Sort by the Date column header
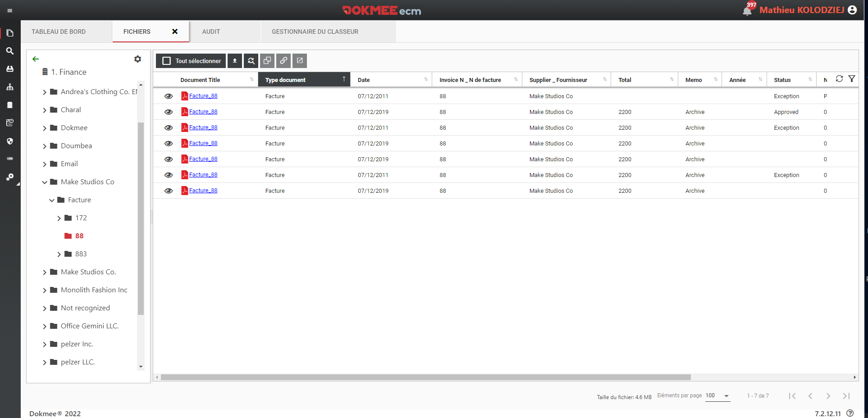868x418 pixels. click(x=391, y=80)
